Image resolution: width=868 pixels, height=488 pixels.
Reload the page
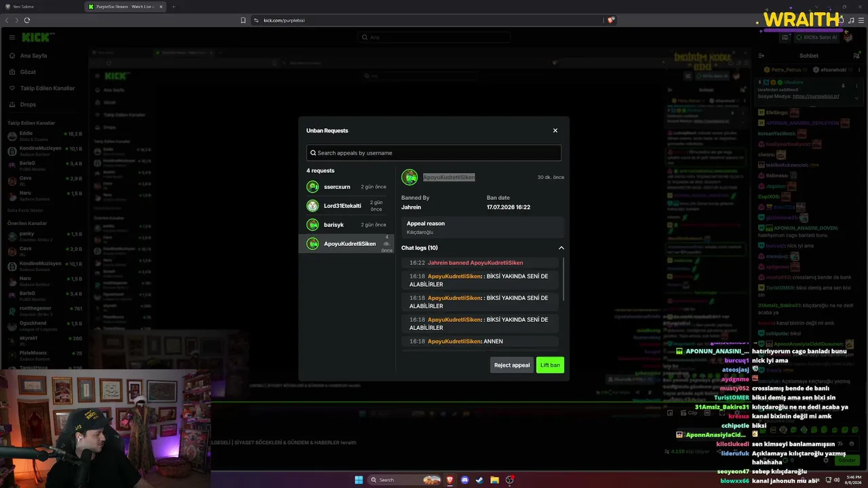[27, 20]
